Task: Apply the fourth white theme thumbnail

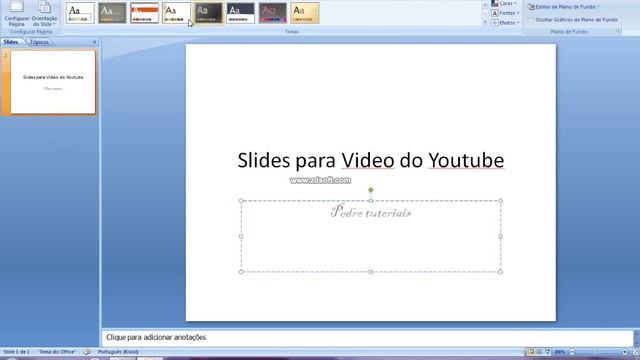Action: pos(176,13)
